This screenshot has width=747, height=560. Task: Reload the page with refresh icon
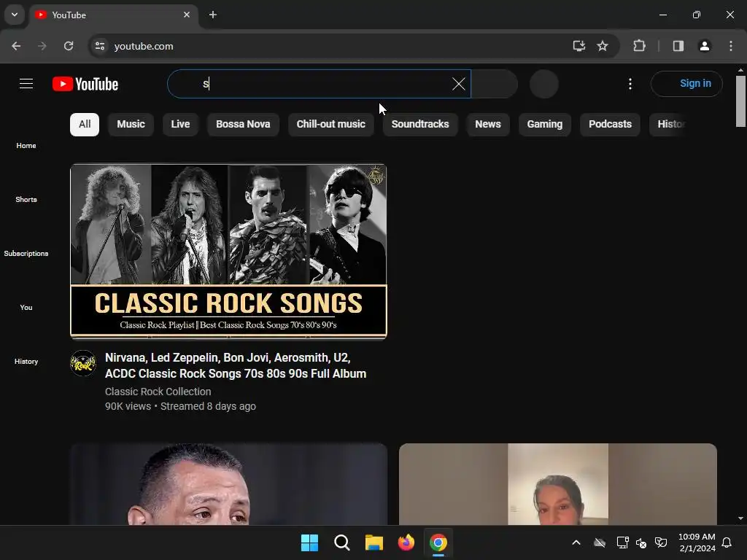tap(69, 46)
